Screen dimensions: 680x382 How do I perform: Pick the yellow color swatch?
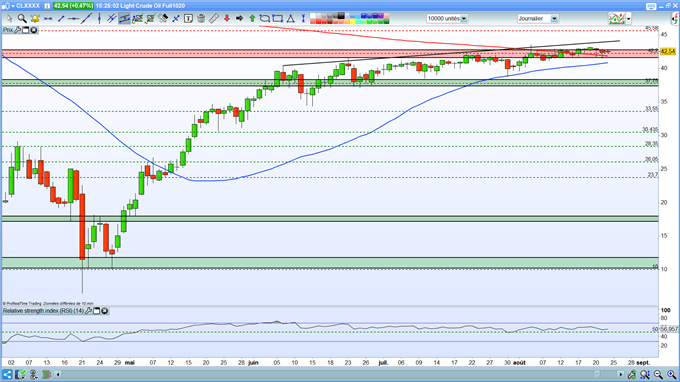[x=352, y=21]
